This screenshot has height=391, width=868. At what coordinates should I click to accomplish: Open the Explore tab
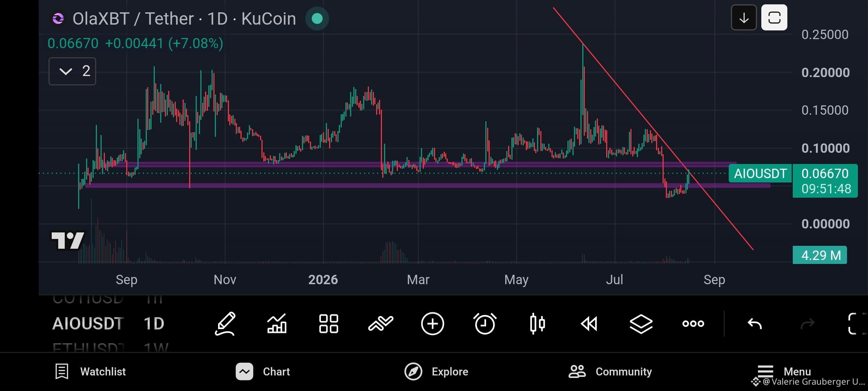pos(436,371)
